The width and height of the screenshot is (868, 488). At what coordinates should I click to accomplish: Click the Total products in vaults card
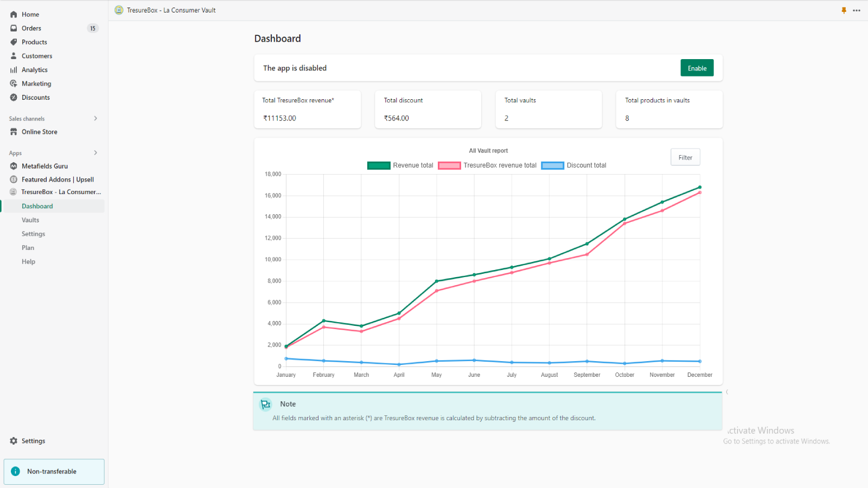(x=669, y=110)
